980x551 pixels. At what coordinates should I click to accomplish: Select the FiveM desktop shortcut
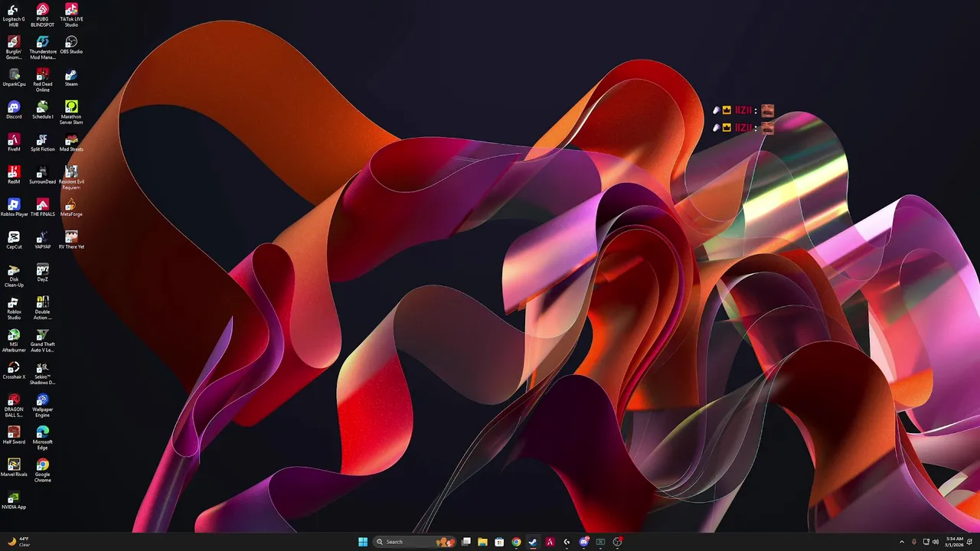pyautogui.click(x=14, y=143)
